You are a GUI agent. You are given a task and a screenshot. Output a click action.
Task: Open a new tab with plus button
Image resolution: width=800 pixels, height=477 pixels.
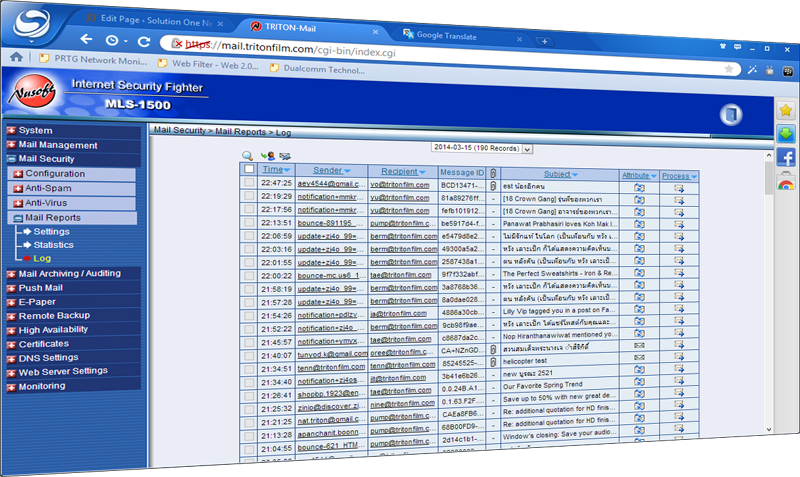pos(544,41)
